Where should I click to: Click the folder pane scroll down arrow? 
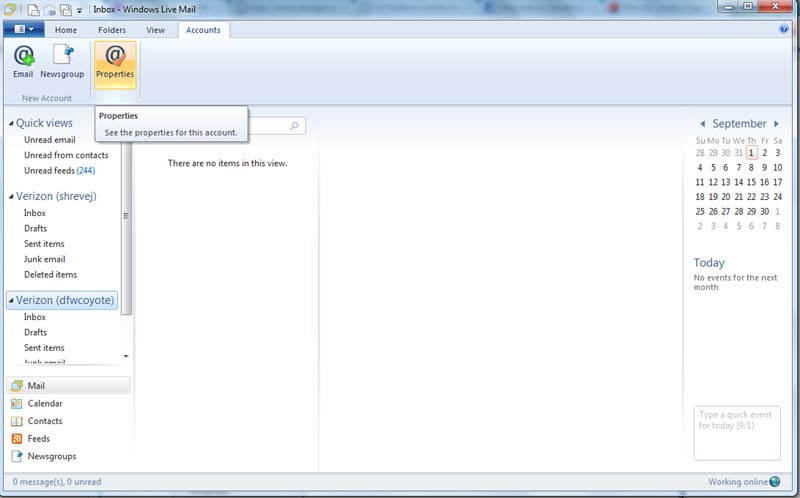click(126, 356)
